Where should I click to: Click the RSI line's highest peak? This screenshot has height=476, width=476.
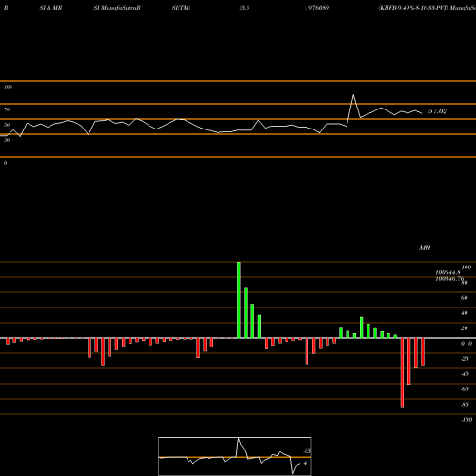point(353,95)
